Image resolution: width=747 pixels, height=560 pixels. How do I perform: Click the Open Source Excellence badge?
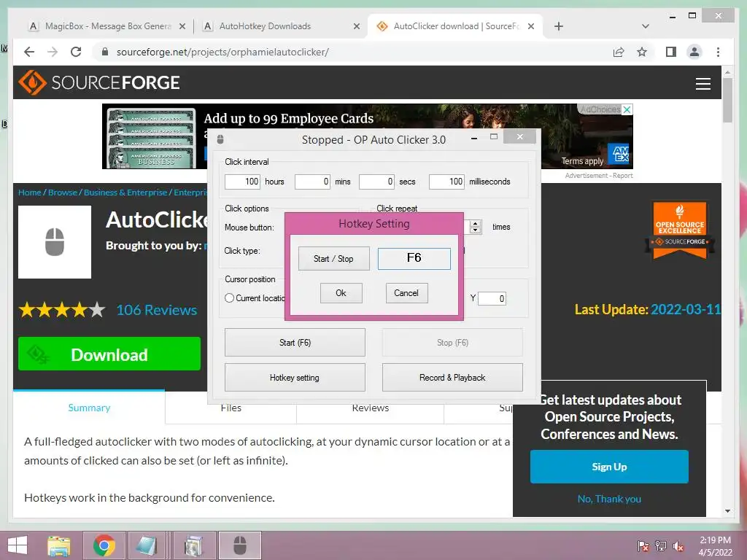[680, 230]
